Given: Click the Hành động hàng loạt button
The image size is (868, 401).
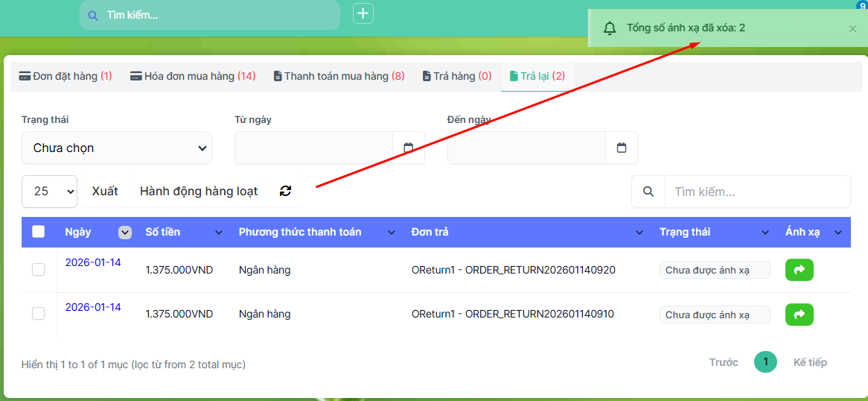Looking at the screenshot, I should (x=199, y=191).
